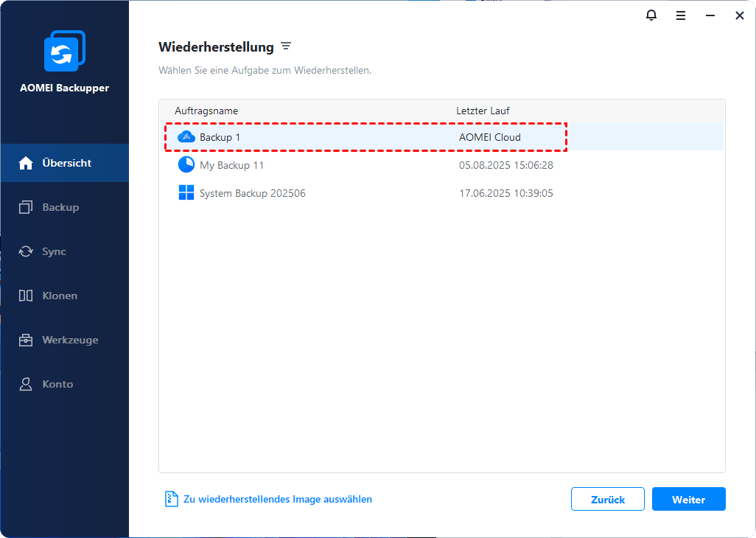Open the notification bell icon
Image resolution: width=756 pixels, height=538 pixels.
coord(651,15)
